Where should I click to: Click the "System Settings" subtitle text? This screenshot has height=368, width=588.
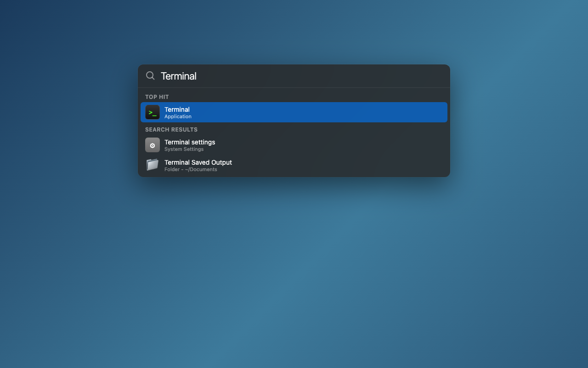point(184,149)
